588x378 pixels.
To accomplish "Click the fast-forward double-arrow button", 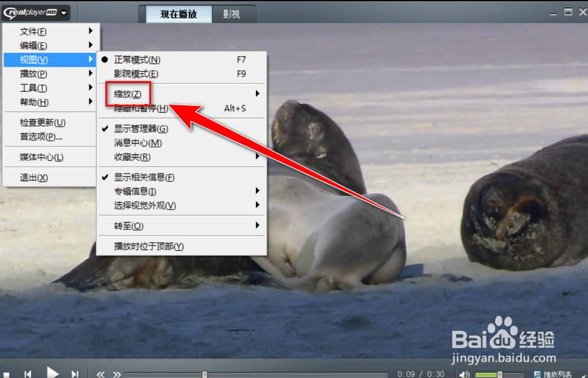I will click(x=117, y=374).
